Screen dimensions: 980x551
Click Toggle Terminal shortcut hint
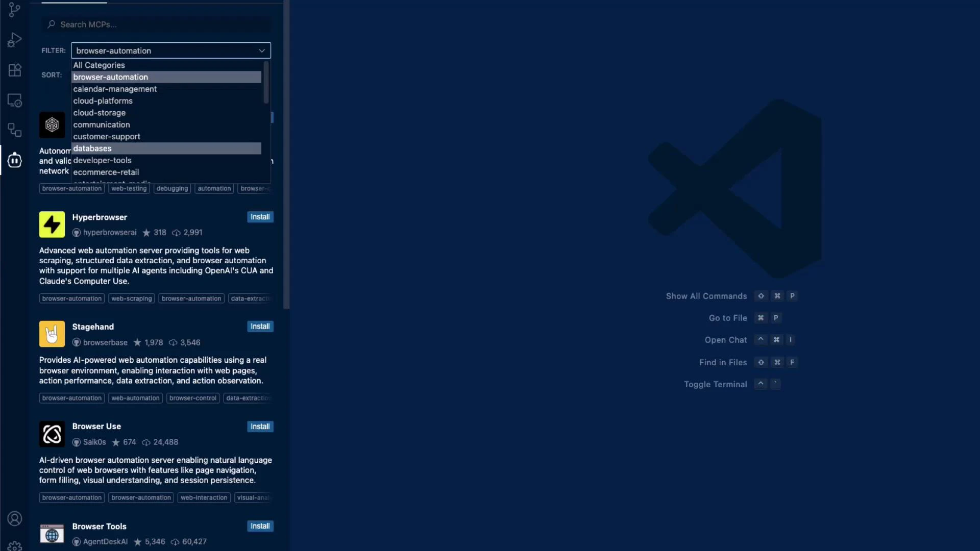tap(732, 385)
